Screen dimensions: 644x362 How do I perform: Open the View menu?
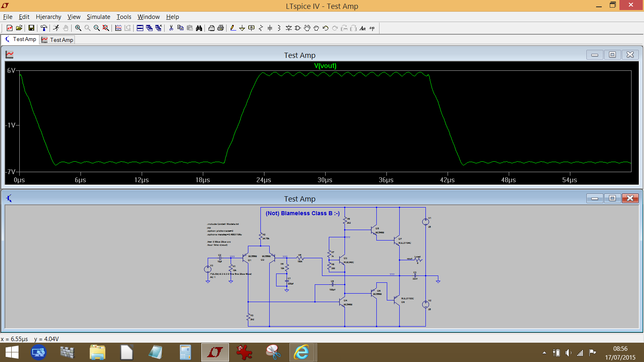[74, 16]
